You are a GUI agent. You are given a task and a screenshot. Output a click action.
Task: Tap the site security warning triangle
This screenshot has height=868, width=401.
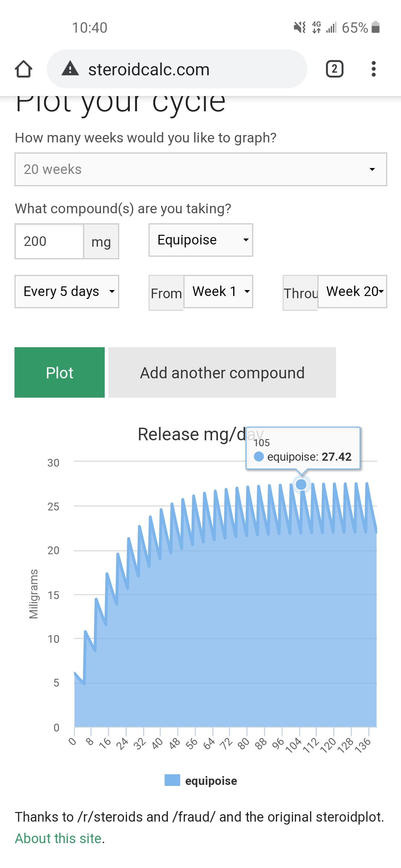pos(70,69)
